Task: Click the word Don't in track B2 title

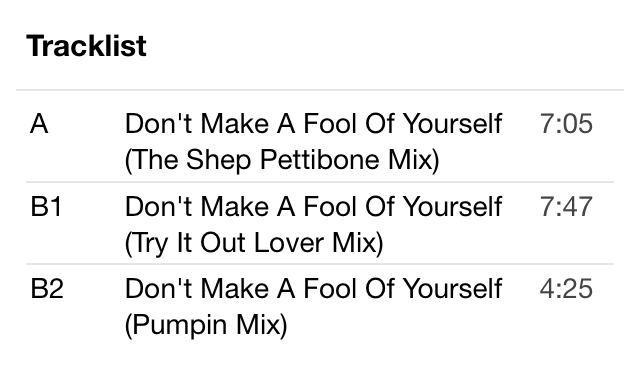Action: click(158, 289)
